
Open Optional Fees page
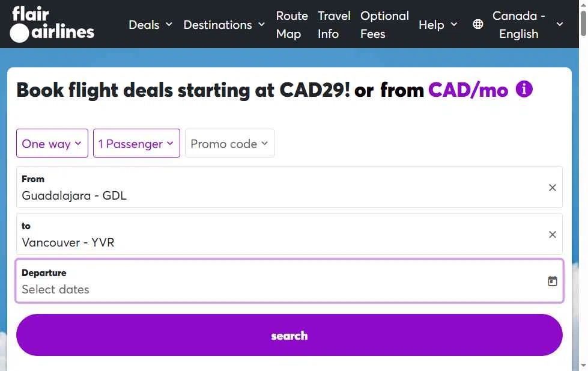(384, 25)
